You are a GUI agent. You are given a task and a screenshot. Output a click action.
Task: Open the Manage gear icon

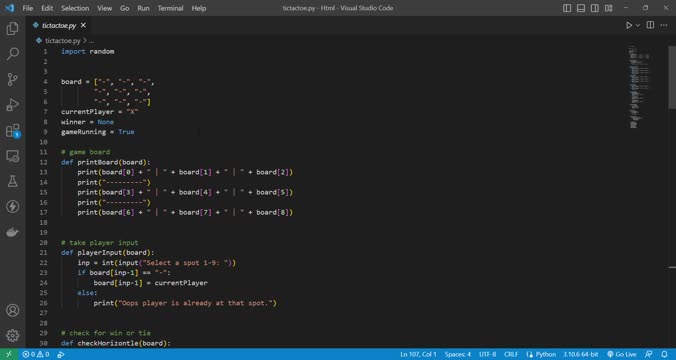pyautogui.click(x=13, y=335)
